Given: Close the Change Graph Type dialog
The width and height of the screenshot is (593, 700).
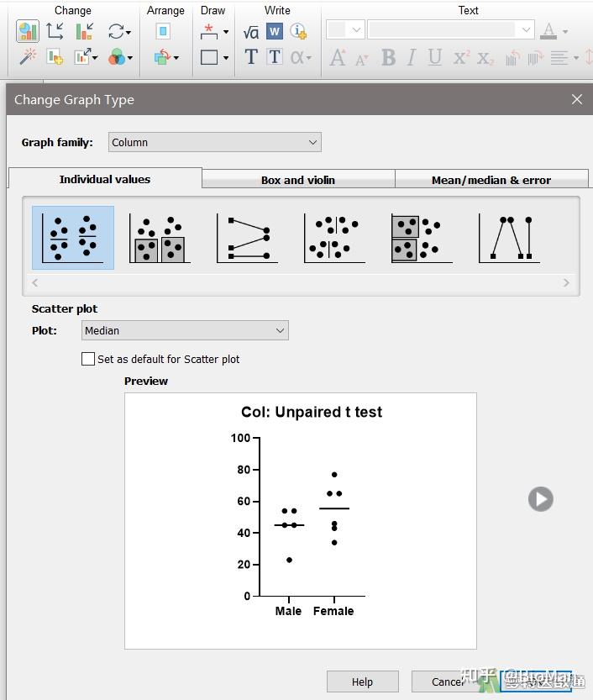Looking at the screenshot, I should point(577,99).
